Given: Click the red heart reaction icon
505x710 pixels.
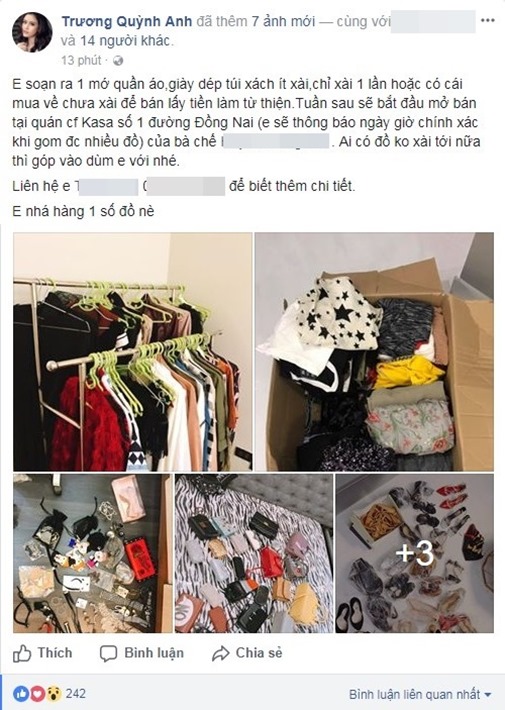Looking at the screenshot, I should pyautogui.click(x=37, y=694).
